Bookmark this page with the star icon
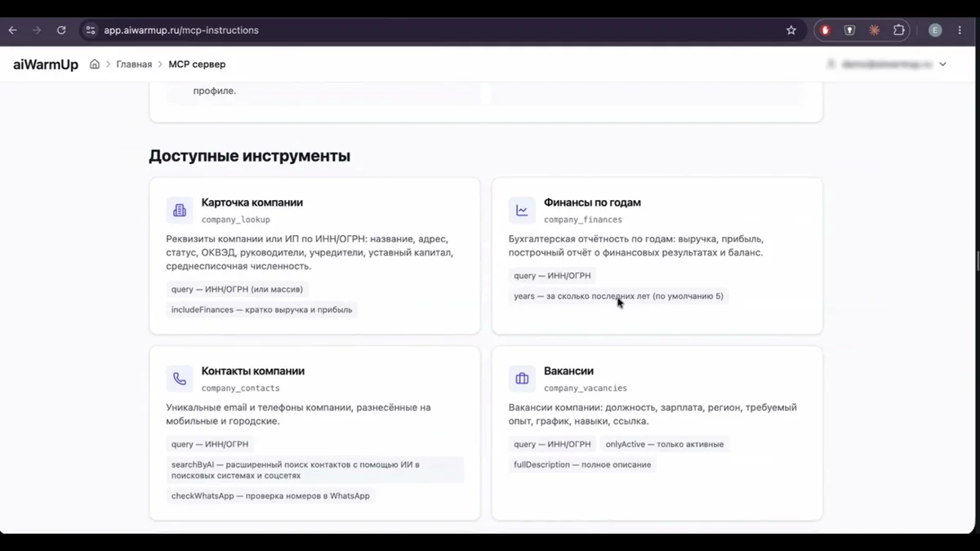 pyautogui.click(x=791, y=30)
